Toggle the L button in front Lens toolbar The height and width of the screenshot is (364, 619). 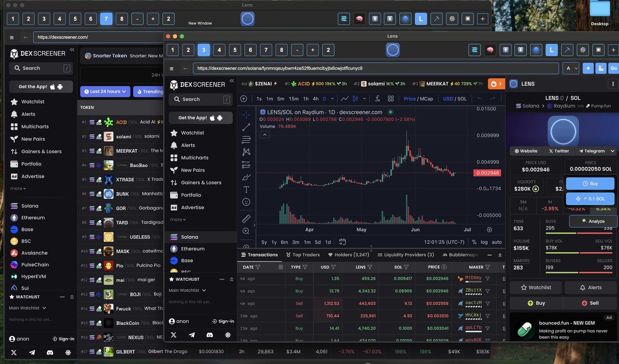(552, 50)
